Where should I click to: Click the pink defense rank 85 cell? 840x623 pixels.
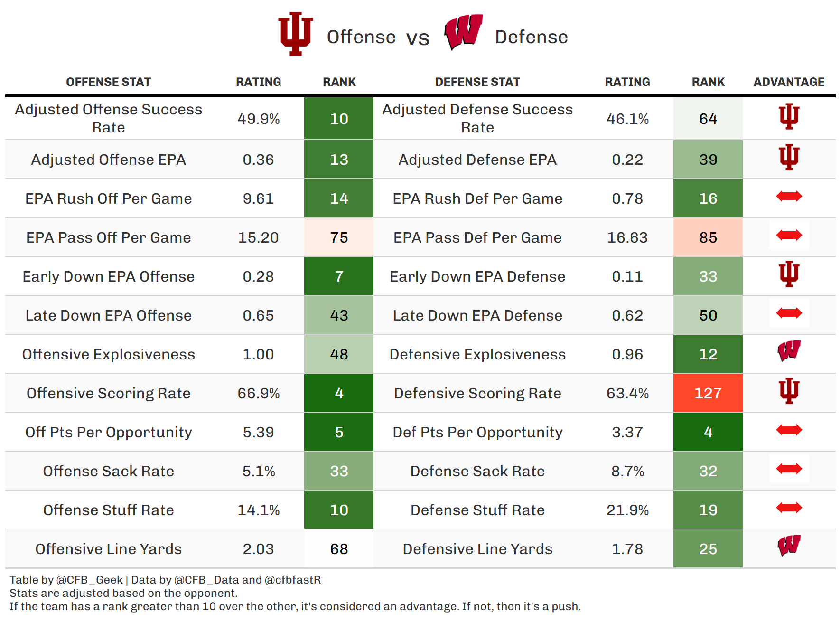pos(708,237)
